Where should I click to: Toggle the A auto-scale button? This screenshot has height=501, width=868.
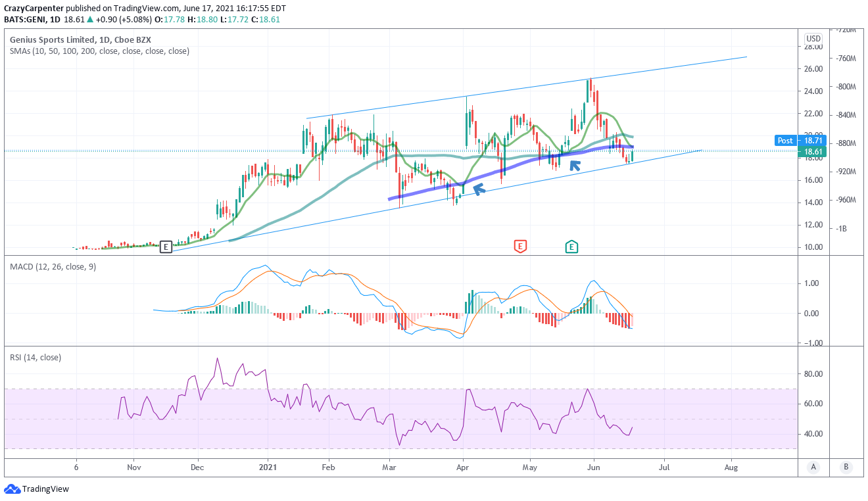[813, 467]
